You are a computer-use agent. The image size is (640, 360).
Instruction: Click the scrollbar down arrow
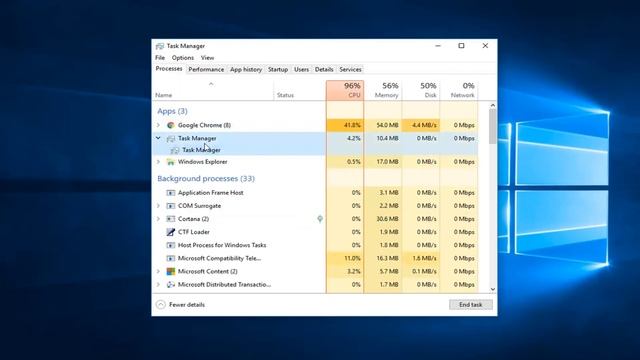point(493,289)
